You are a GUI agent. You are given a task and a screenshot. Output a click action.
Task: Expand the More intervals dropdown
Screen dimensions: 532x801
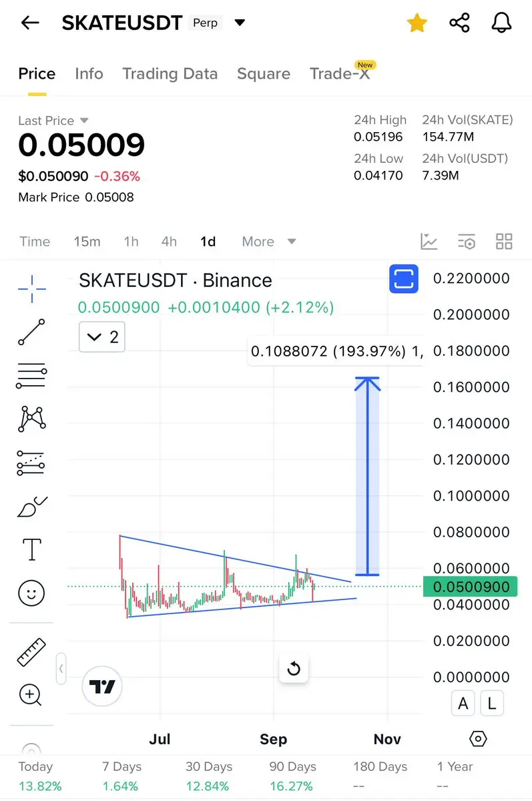coord(269,242)
